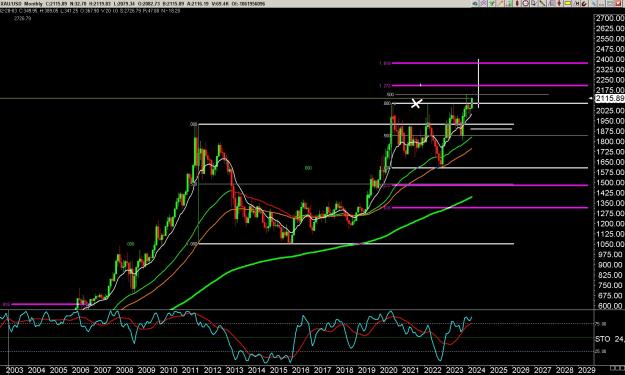
Task: Click the 750.00 price axis label
Action: [610, 285]
